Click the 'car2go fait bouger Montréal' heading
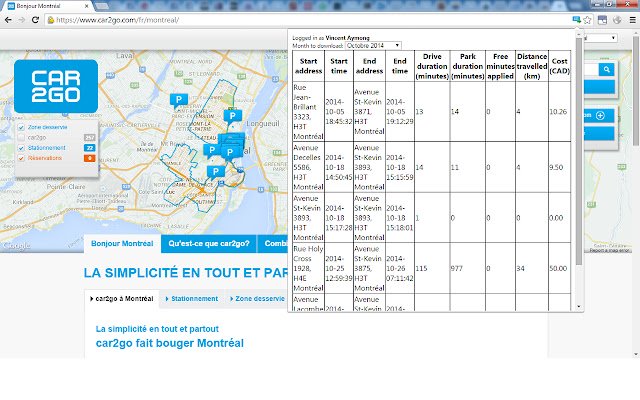This screenshot has height=400, width=640. point(170,343)
